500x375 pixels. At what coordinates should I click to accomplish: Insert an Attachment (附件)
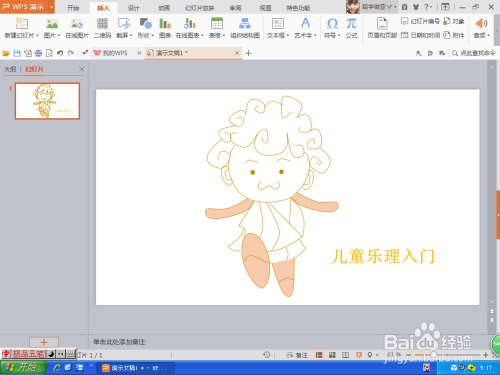point(454,35)
